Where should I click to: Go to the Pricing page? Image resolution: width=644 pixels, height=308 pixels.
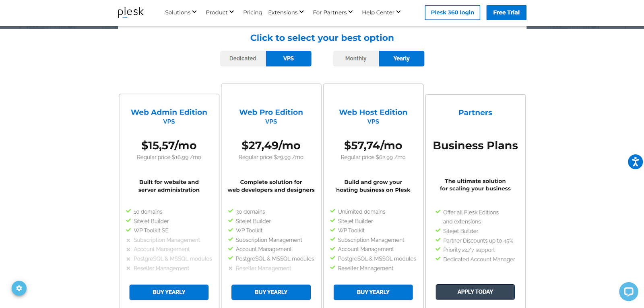coord(252,12)
